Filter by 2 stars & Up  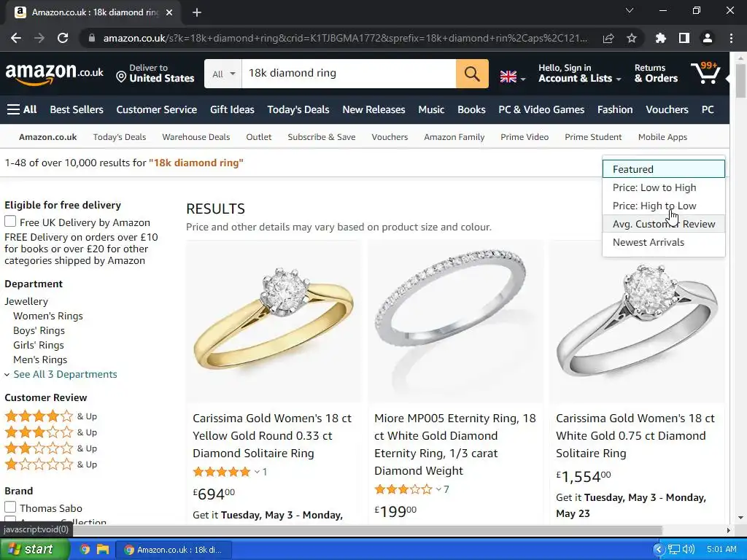[50, 448]
